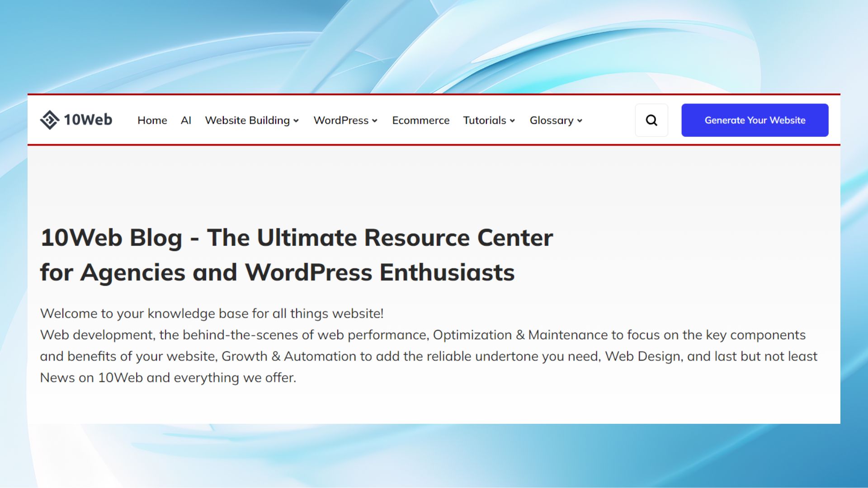Click the Website Building menu label
Screen dimensions: 868x488
click(x=247, y=120)
